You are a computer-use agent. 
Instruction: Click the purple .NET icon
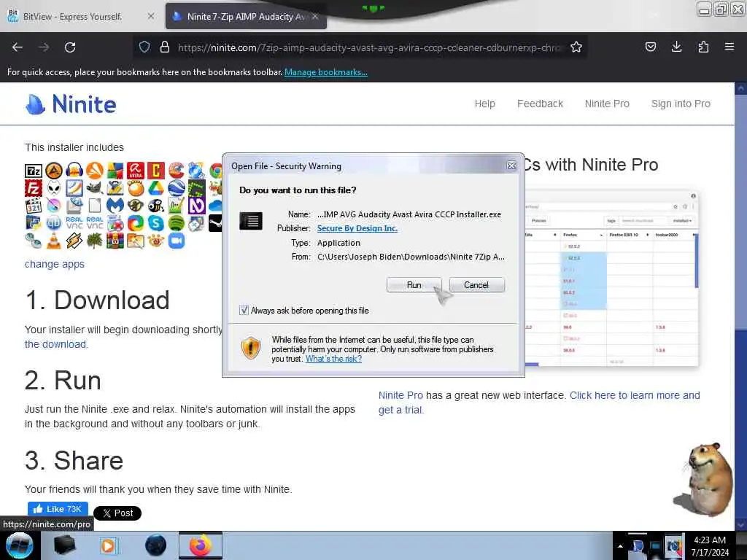point(197,206)
